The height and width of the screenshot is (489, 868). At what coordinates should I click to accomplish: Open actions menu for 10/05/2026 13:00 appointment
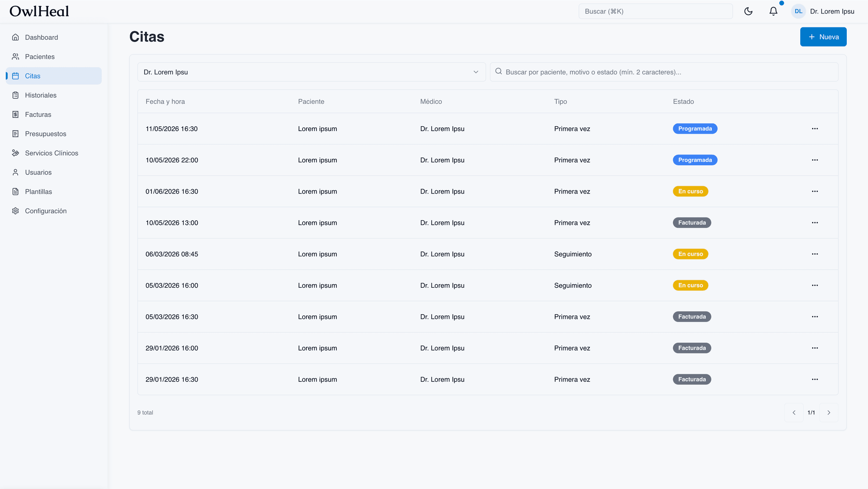coord(815,223)
